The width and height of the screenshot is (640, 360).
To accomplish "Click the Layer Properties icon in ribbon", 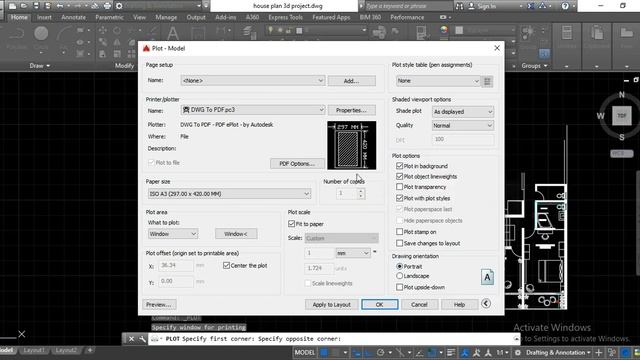I will click(x=248, y=33).
